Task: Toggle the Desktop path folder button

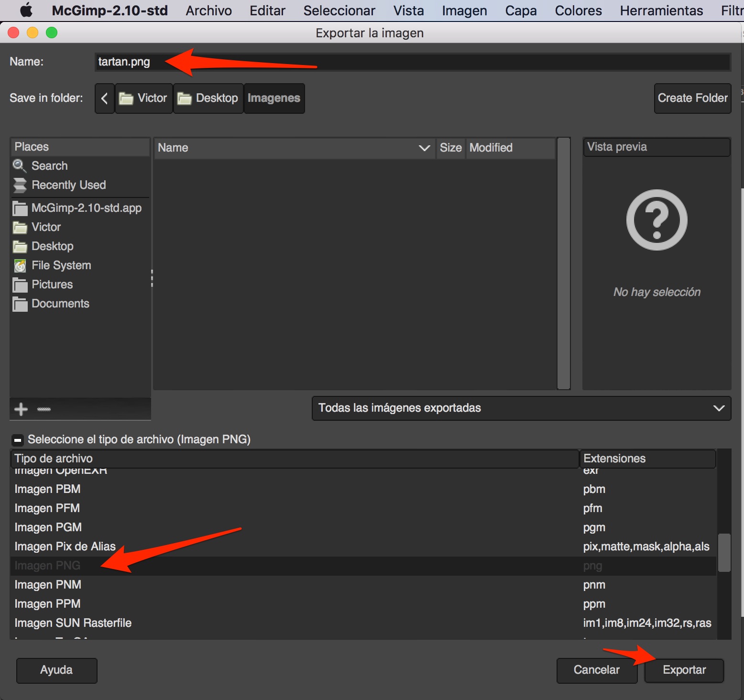Action: [208, 98]
